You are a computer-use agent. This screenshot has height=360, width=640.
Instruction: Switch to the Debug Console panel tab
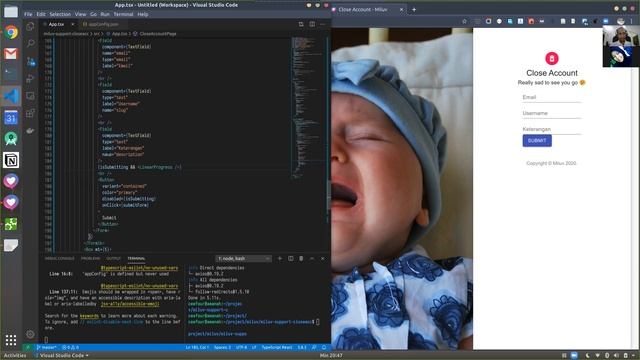[60, 258]
